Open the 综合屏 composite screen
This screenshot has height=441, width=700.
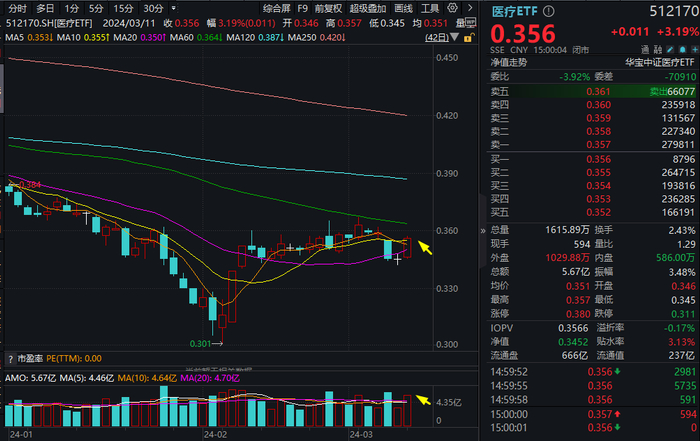click(x=277, y=8)
